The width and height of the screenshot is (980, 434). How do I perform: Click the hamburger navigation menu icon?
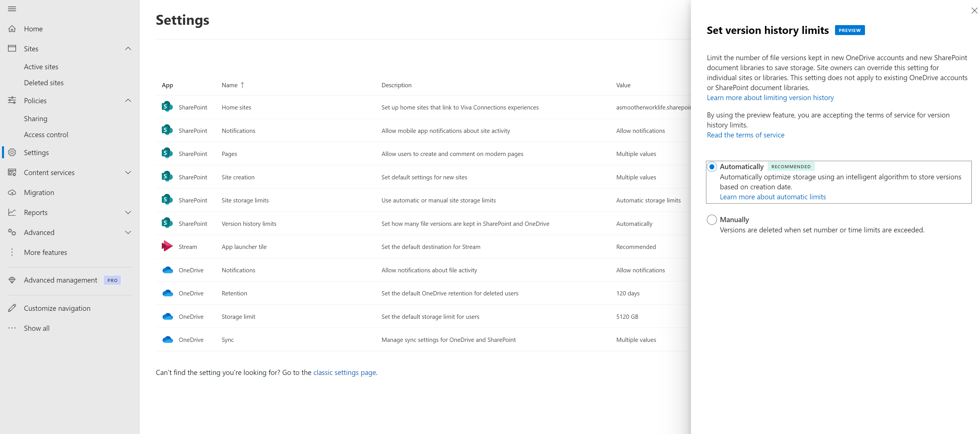pos(12,9)
